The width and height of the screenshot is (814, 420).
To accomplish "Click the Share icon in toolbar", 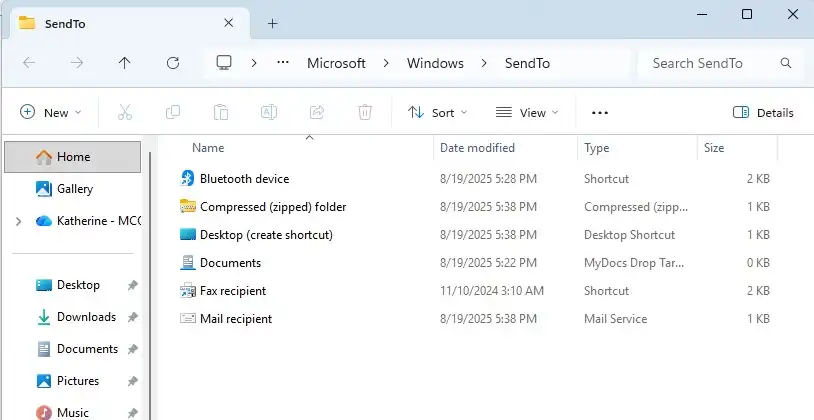I will 317,113.
